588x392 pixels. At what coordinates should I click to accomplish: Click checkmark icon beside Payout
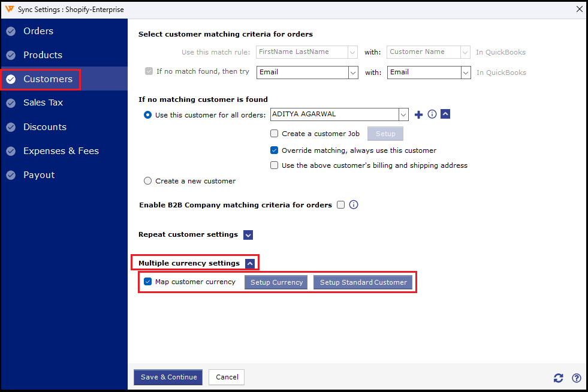[x=11, y=175]
